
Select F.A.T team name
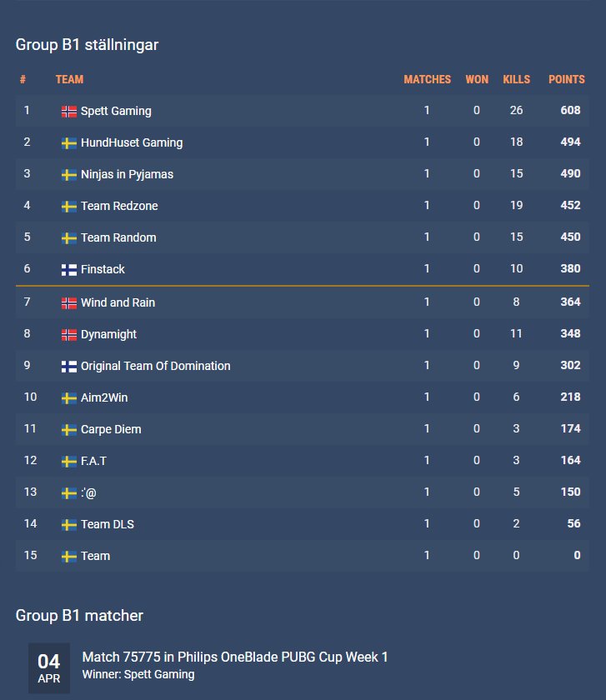94,461
